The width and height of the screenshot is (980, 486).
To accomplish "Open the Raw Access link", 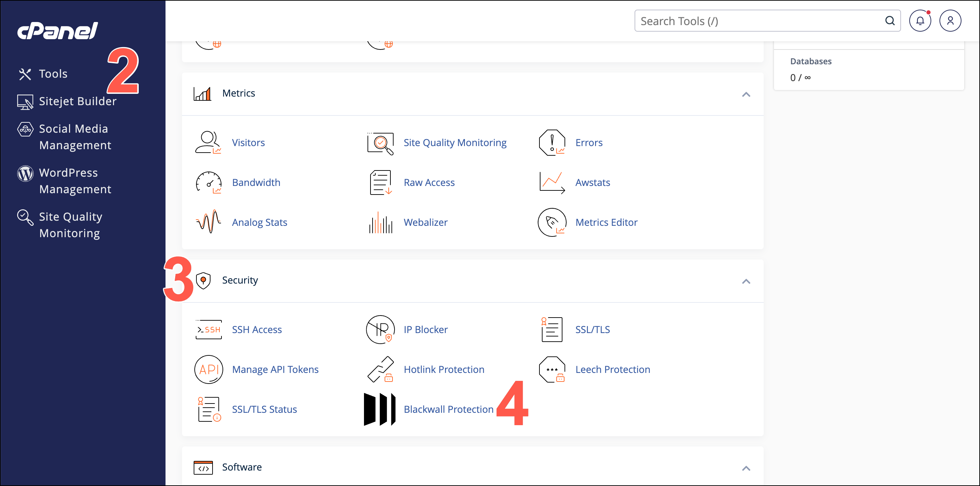I will coord(429,183).
